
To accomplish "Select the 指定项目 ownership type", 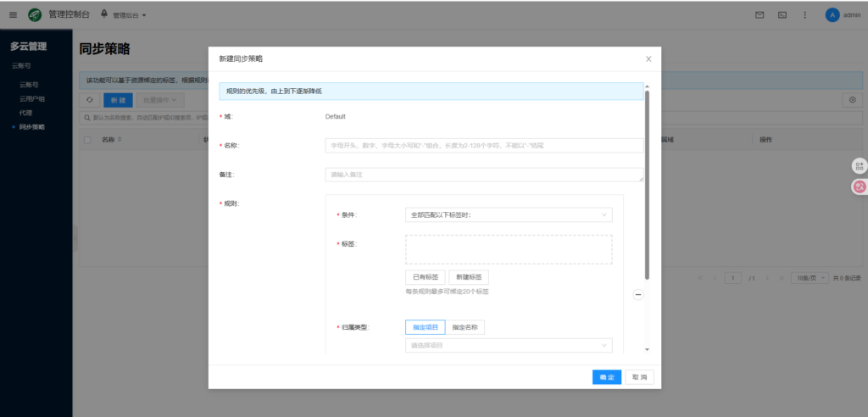I will tap(425, 327).
